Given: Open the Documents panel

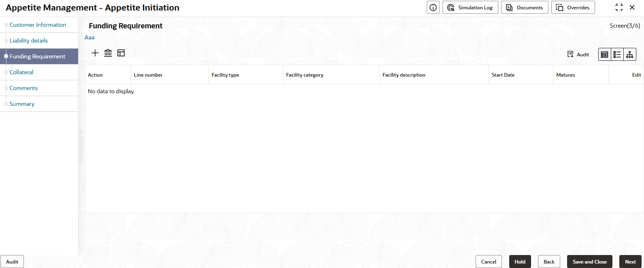Looking at the screenshot, I should [525, 7].
